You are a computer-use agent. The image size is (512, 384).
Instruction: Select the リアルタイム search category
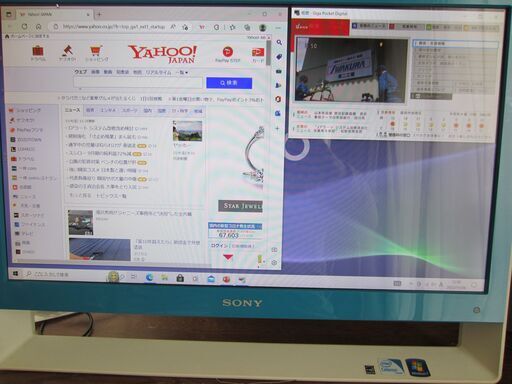point(158,72)
